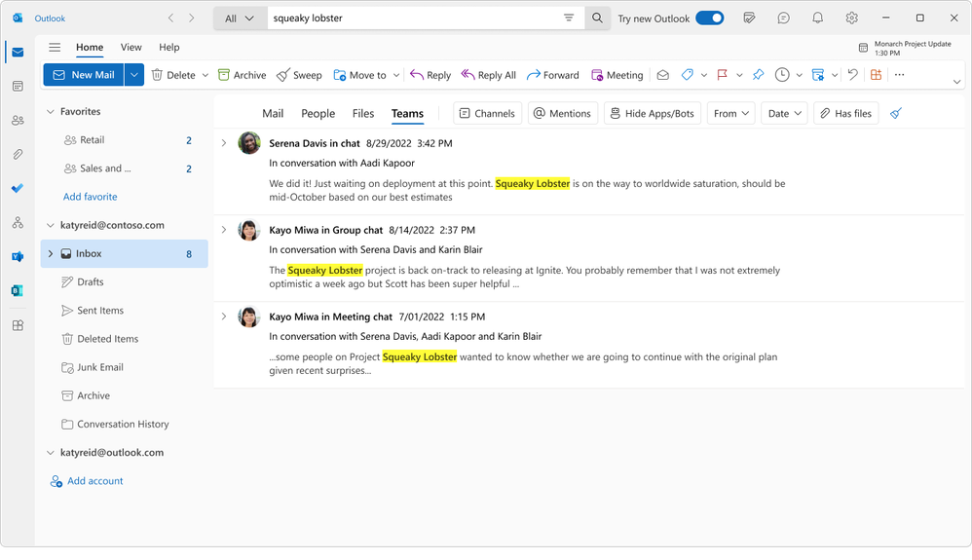Open the search filters icon
972x560 pixels.
pyautogui.click(x=569, y=18)
